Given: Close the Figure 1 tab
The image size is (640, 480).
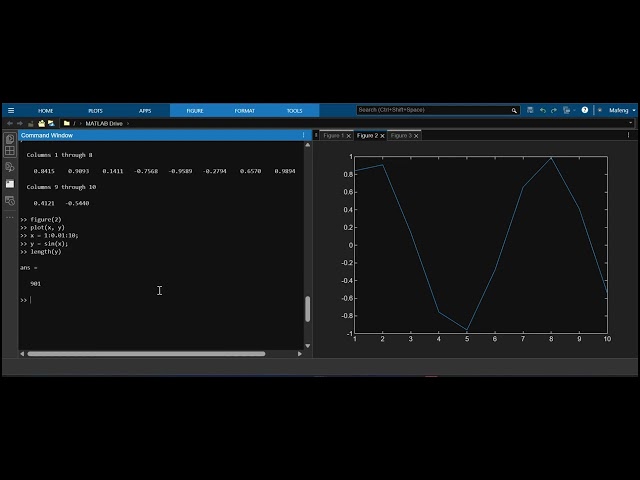Looking at the screenshot, I should click(x=349, y=136).
